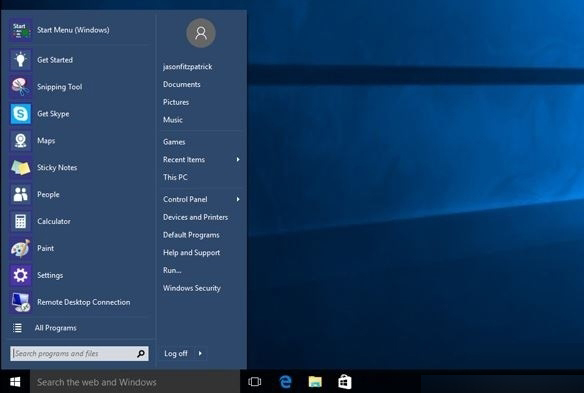584x393 pixels.
Task: Click the Remote Desktop Connection text label
Action: tap(84, 302)
